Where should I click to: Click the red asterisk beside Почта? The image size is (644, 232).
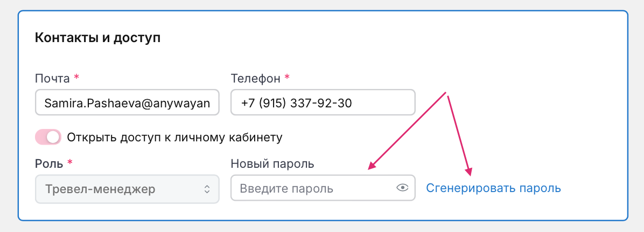point(76,78)
